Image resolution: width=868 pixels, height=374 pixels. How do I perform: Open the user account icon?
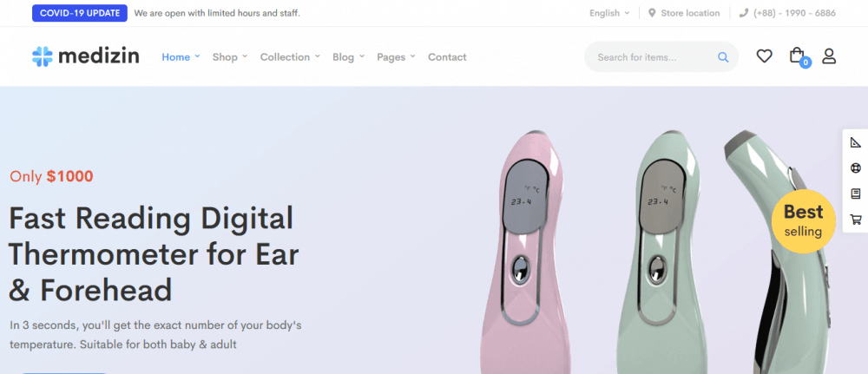829,56
